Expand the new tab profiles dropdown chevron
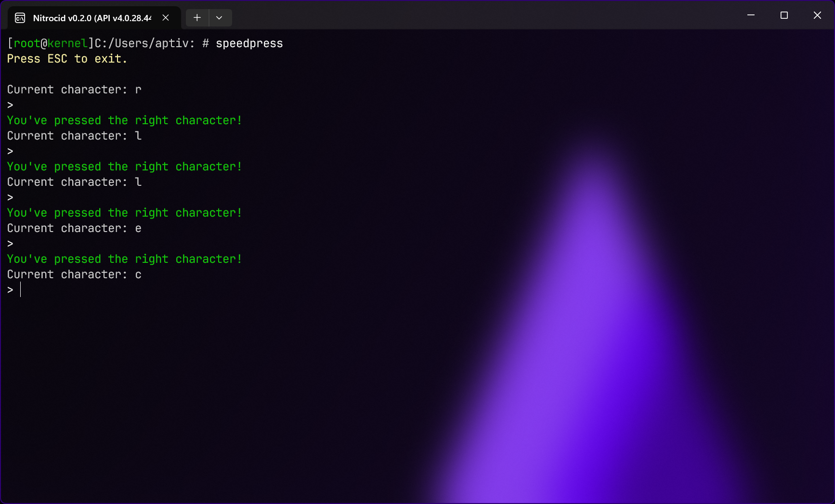The height and width of the screenshot is (504, 835). [x=219, y=18]
